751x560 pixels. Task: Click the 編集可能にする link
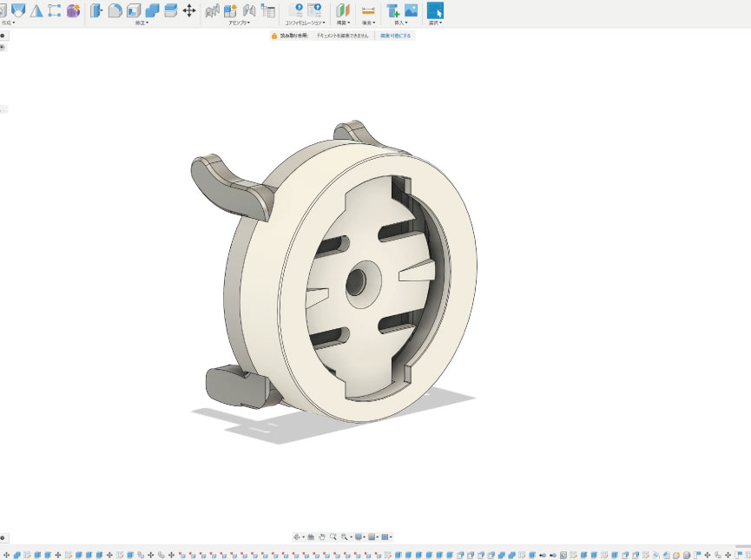[396, 36]
